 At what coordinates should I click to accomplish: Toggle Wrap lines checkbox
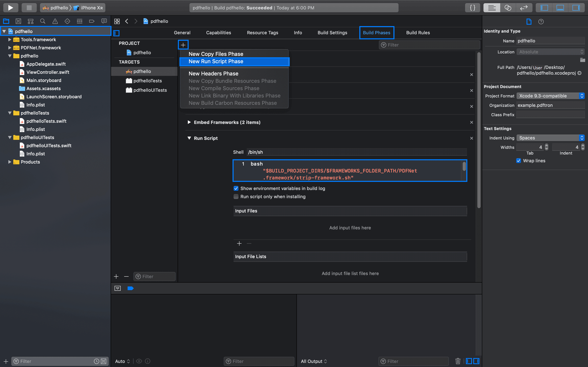(x=519, y=161)
